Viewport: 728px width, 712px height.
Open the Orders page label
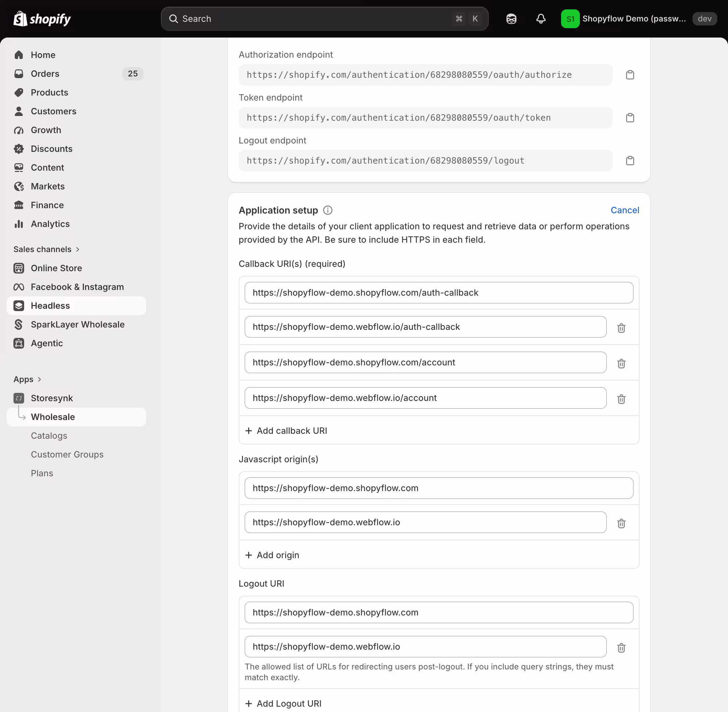(45, 74)
